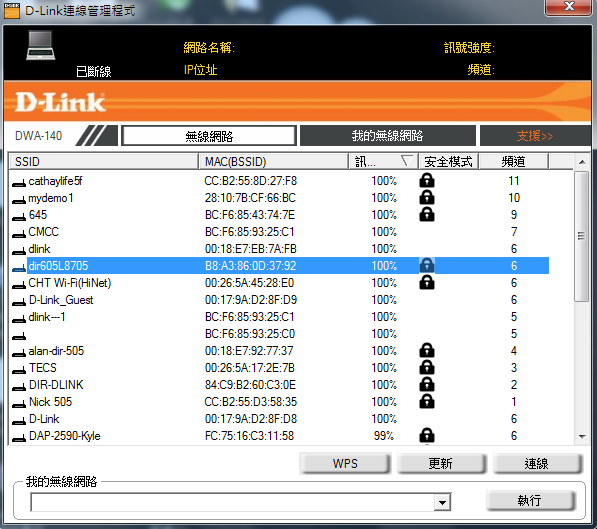
Task: Open the 我的無線網路 profile dropdown arrow
Action: click(442, 503)
